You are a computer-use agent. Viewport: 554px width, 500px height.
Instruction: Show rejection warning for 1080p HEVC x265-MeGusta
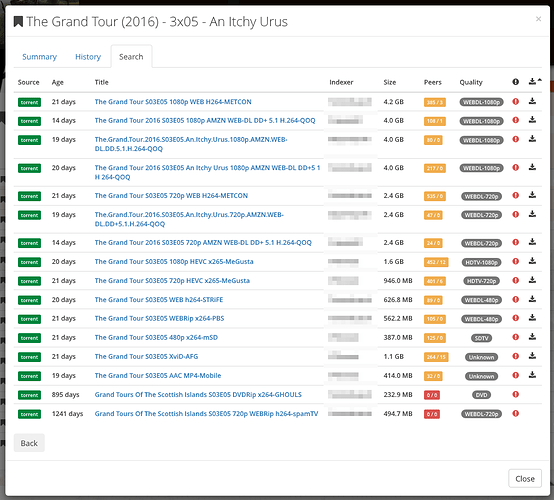pyautogui.click(x=515, y=261)
